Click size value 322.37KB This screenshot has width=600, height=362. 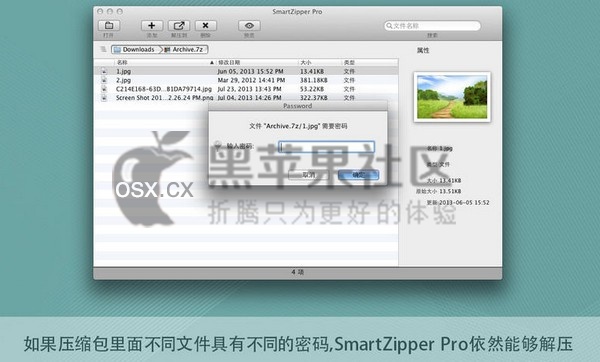point(313,98)
